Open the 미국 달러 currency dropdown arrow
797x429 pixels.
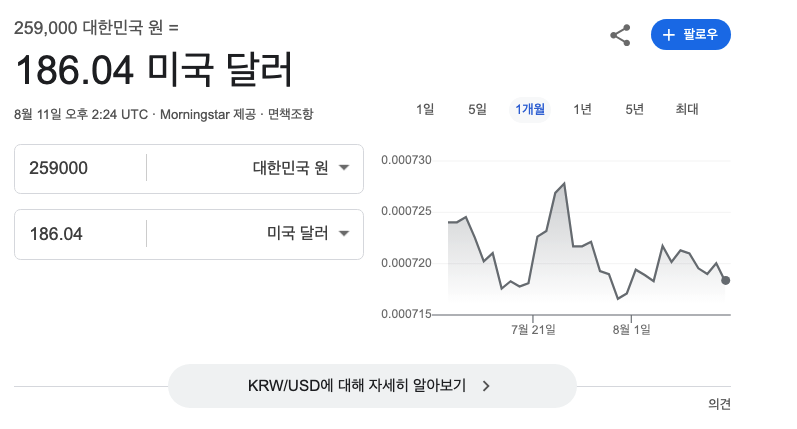(x=344, y=233)
